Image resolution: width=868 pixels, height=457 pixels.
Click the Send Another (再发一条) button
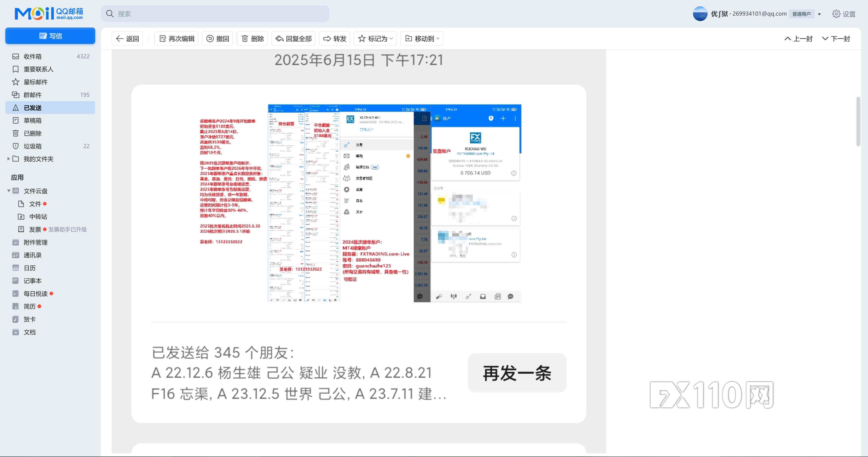pyautogui.click(x=517, y=373)
